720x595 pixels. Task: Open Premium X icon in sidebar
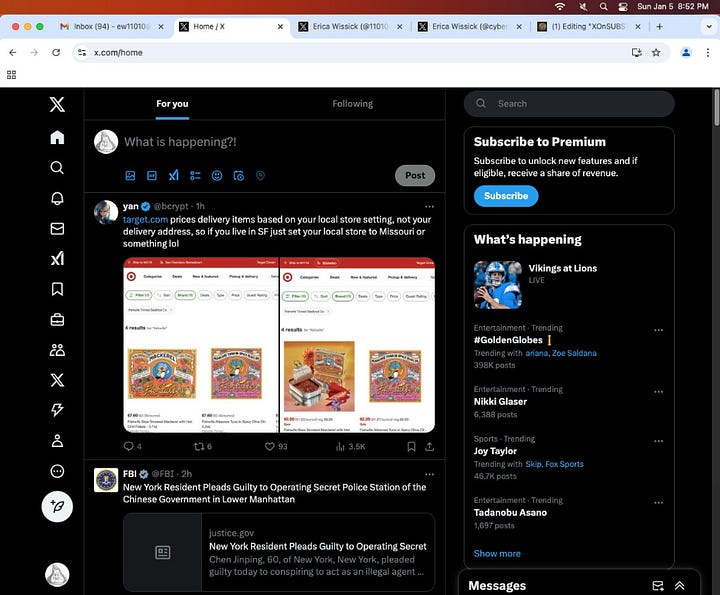coord(57,380)
